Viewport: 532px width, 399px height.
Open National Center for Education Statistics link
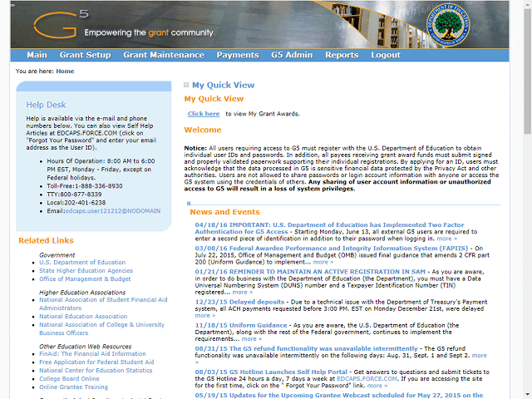pyautogui.click(x=96, y=370)
